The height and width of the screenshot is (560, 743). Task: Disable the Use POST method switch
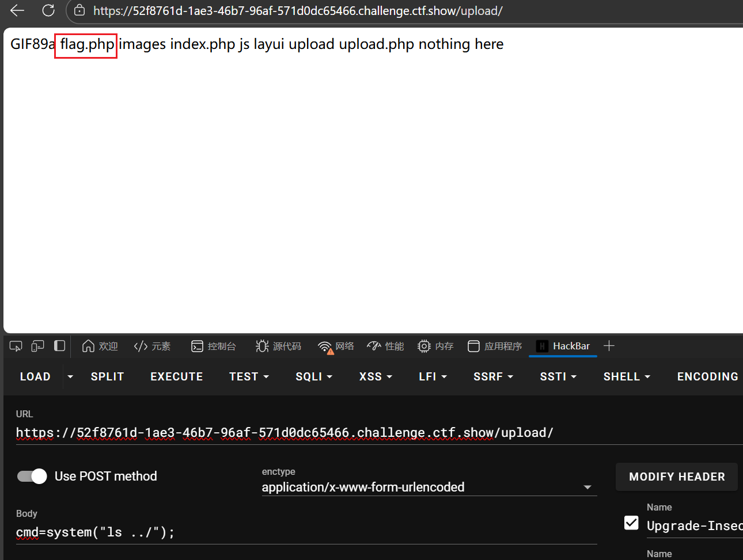(x=32, y=476)
